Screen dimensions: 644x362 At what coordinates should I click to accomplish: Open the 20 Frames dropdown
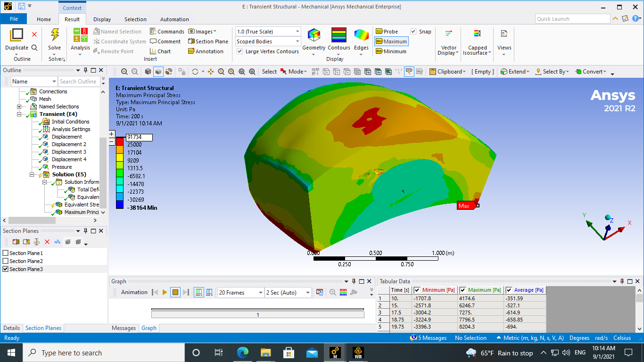[240, 293]
